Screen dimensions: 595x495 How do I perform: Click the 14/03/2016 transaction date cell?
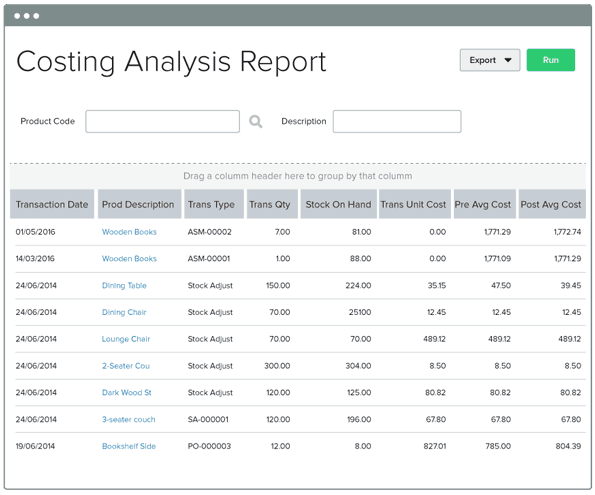click(x=35, y=259)
